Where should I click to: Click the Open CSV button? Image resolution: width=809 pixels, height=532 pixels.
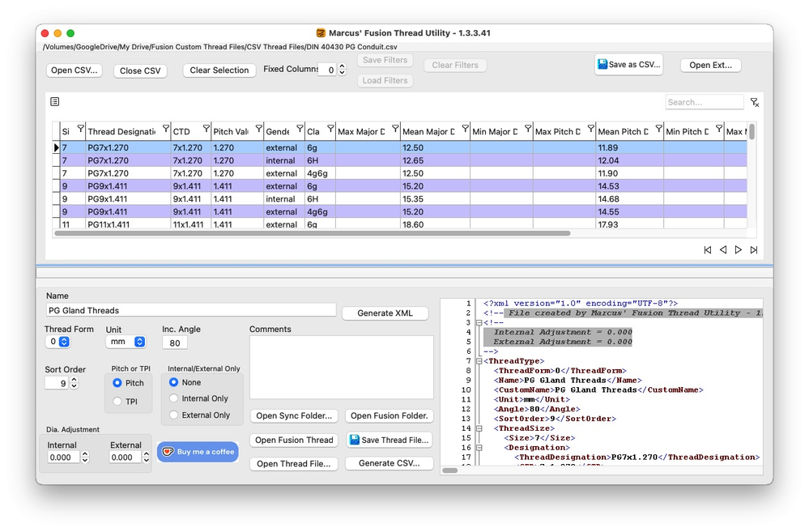click(x=75, y=70)
